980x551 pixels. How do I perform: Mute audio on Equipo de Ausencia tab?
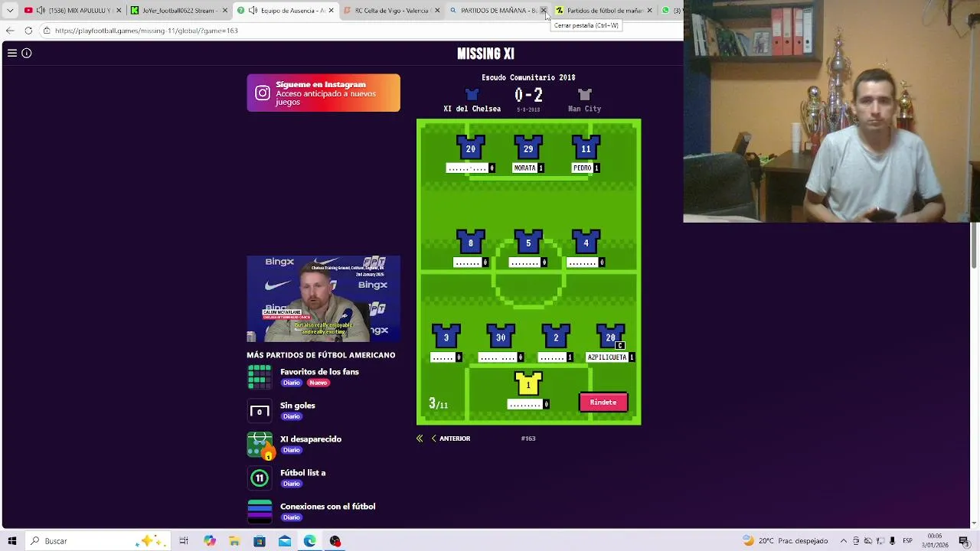pyautogui.click(x=253, y=11)
